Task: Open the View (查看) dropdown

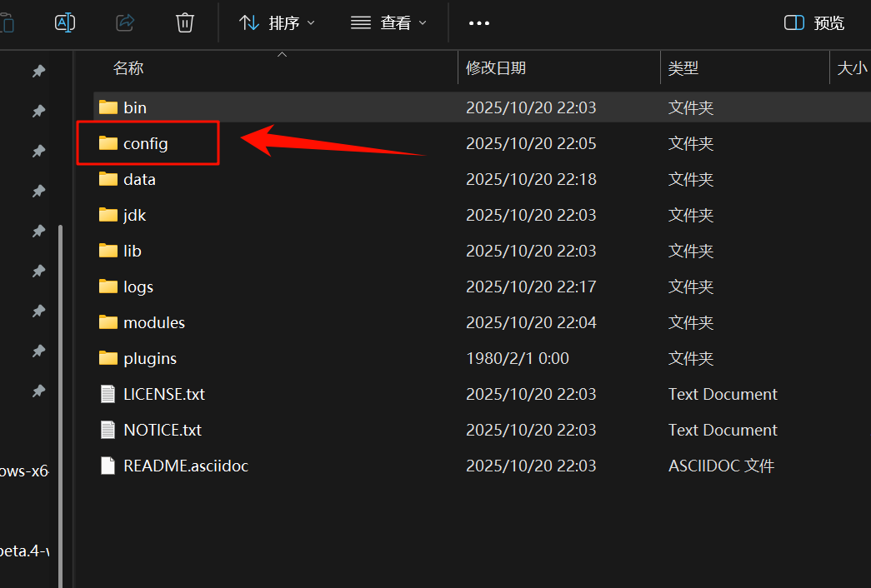Action: click(388, 22)
